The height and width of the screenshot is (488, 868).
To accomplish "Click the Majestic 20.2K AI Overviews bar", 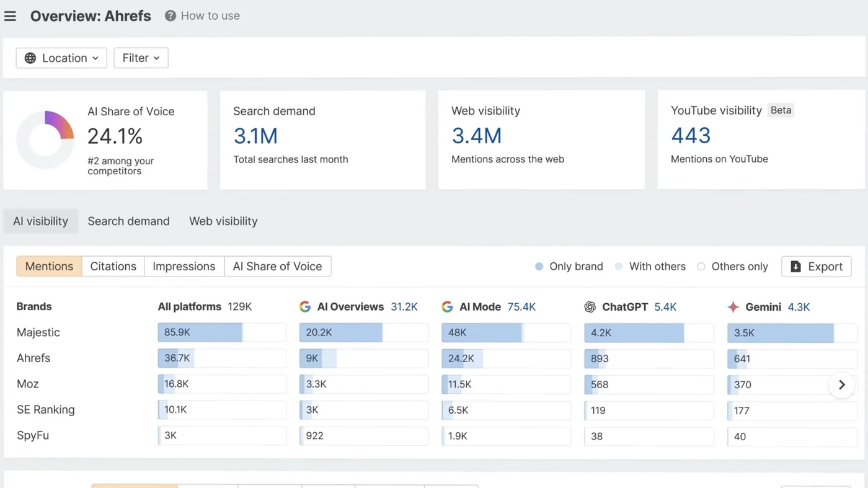I will [364, 332].
